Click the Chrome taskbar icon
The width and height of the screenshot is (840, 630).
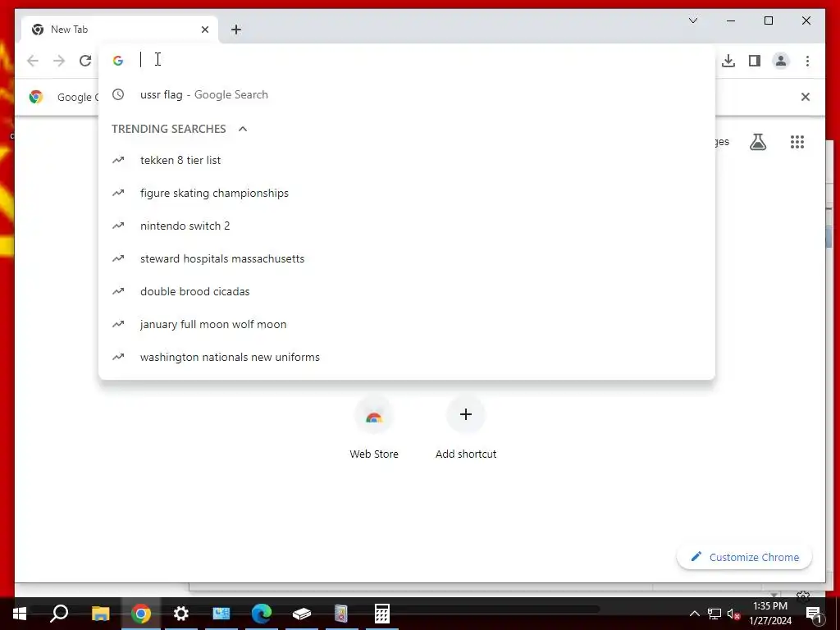click(x=141, y=614)
